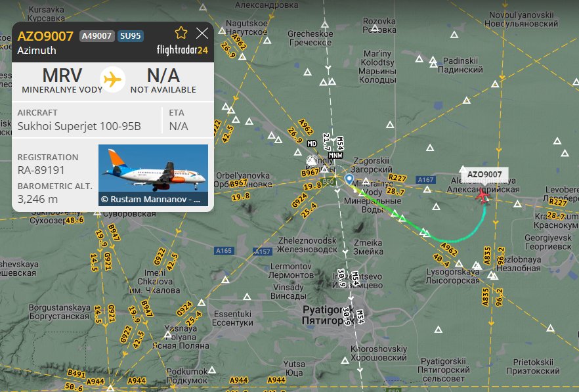Click the MRV departure airport code
The image size is (579, 392).
(x=62, y=76)
